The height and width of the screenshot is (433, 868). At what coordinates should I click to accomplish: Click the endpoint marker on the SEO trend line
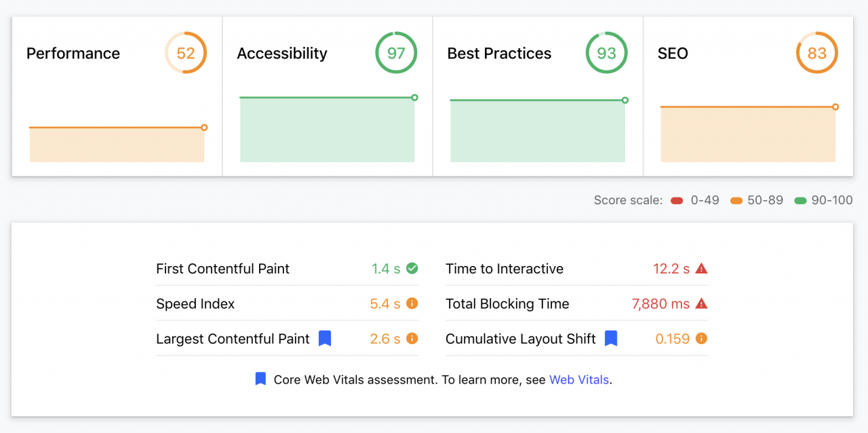point(835,107)
